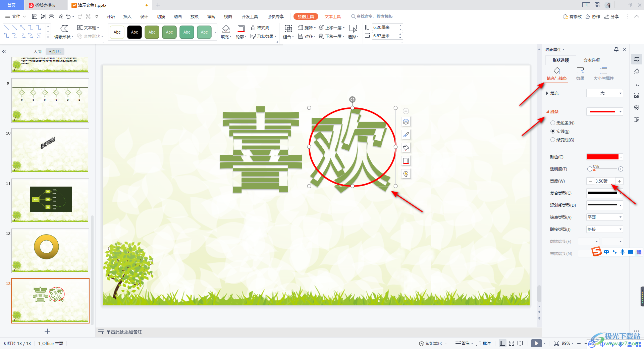Click the Group objects icon
This screenshot has height=349, width=644.
click(x=288, y=29)
